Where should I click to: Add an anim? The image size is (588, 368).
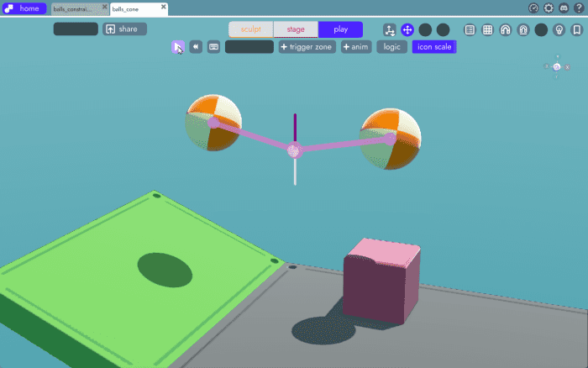355,47
